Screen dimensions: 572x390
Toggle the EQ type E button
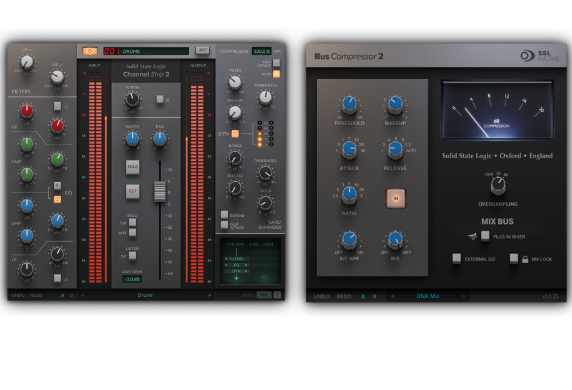57,185
